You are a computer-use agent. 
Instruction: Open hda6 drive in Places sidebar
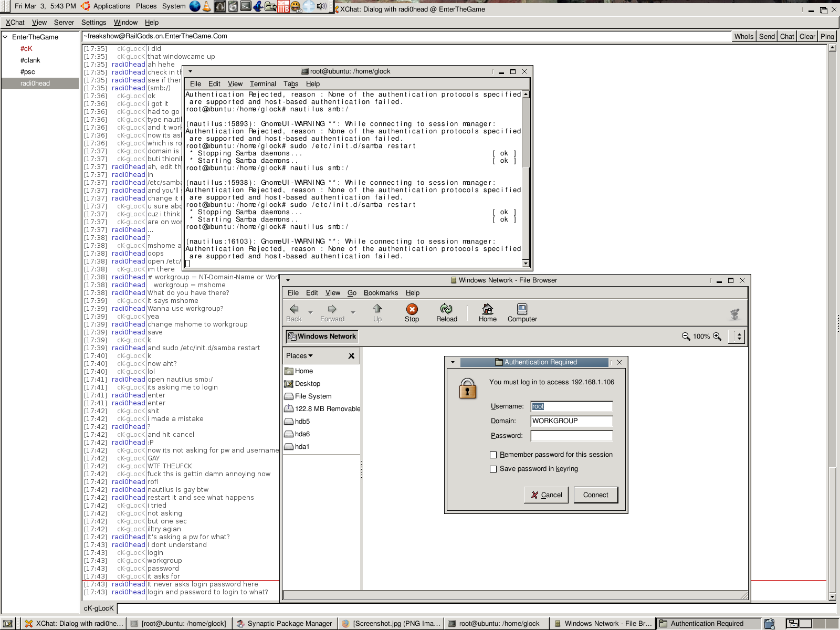point(321,434)
